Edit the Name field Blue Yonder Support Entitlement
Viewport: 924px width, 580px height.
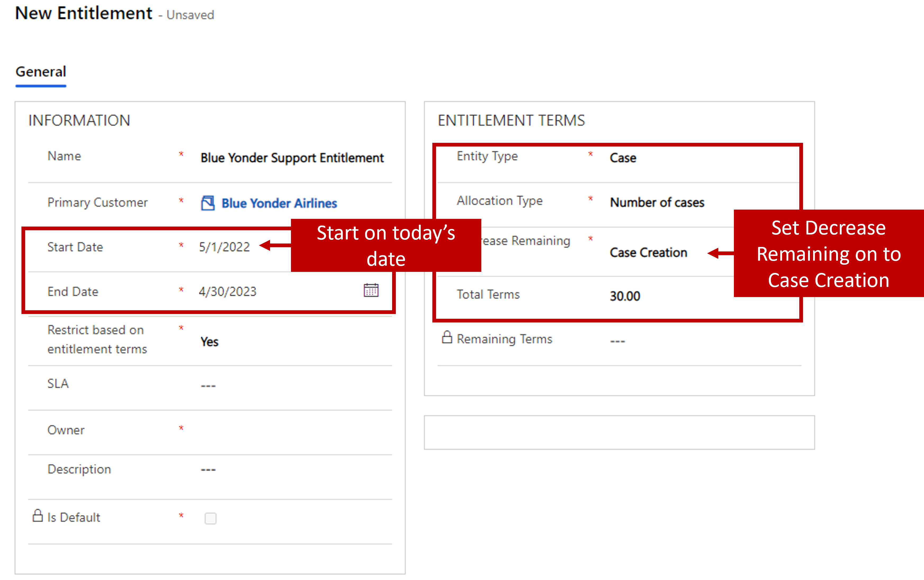tap(292, 158)
